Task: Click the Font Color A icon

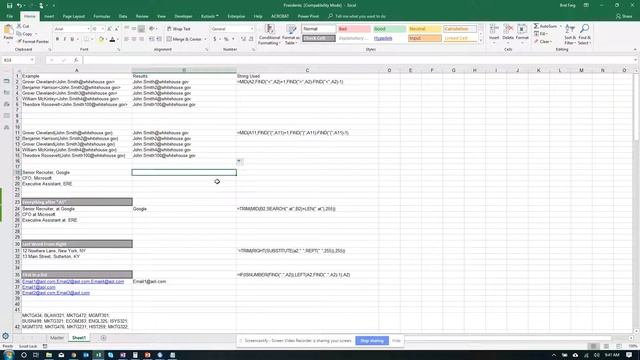Action: [112, 39]
